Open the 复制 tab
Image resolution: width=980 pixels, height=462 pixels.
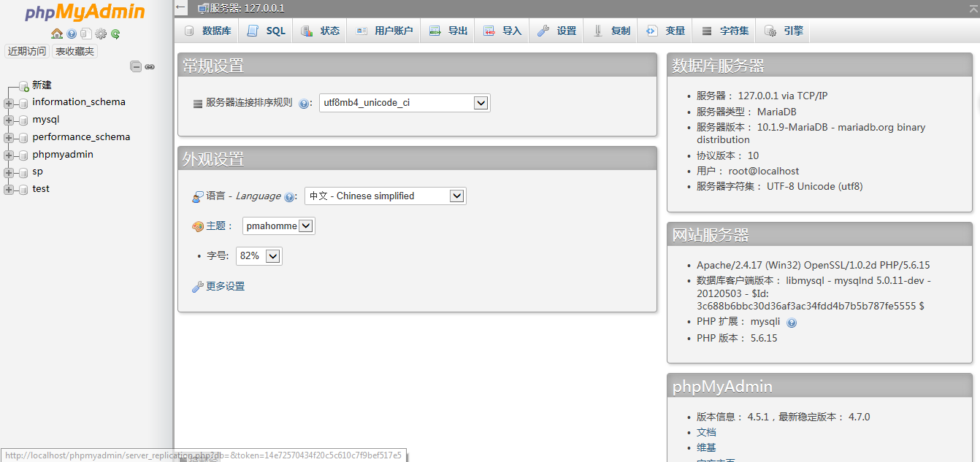[611, 31]
